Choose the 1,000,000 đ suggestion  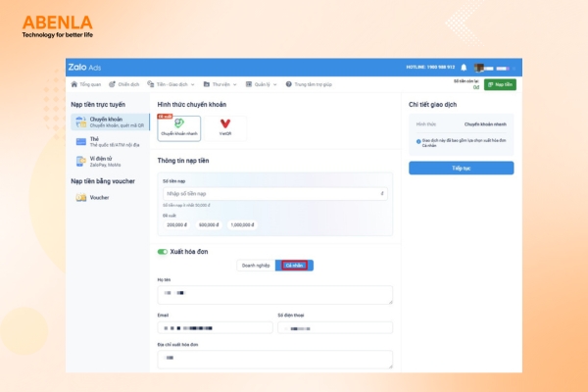pyautogui.click(x=242, y=225)
